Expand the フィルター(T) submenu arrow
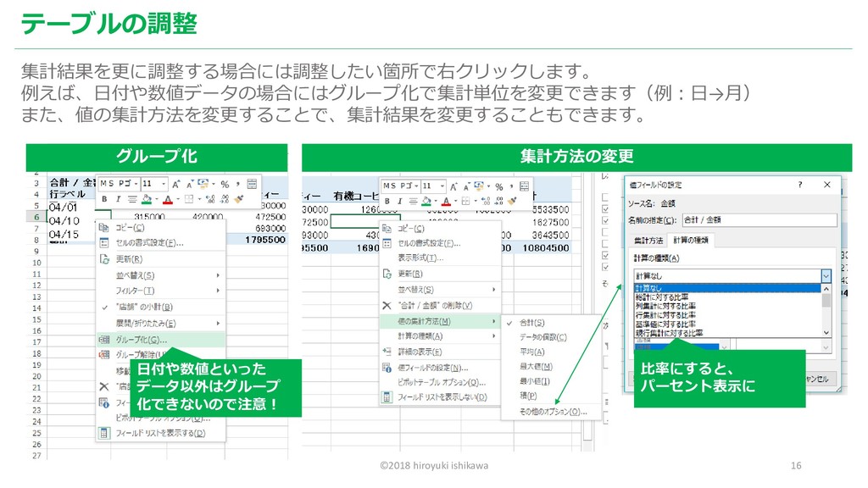This screenshot has width=868, height=488. click(x=218, y=291)
